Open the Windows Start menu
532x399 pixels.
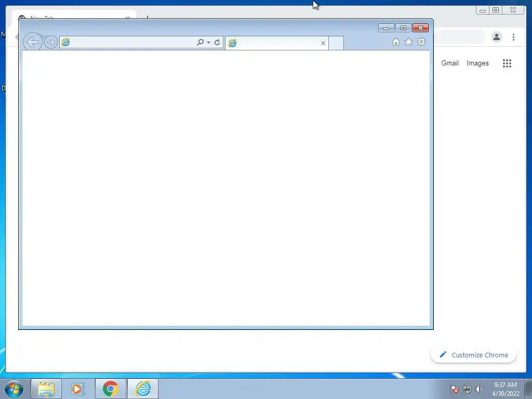14,389
